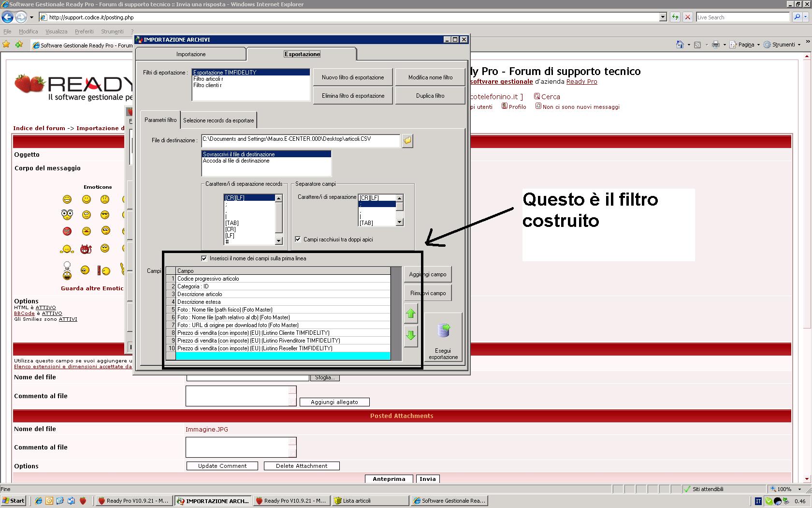The image size is (812, 508).
Task: Insert the red devil emoticon
Action: click(x=86, y=249)
